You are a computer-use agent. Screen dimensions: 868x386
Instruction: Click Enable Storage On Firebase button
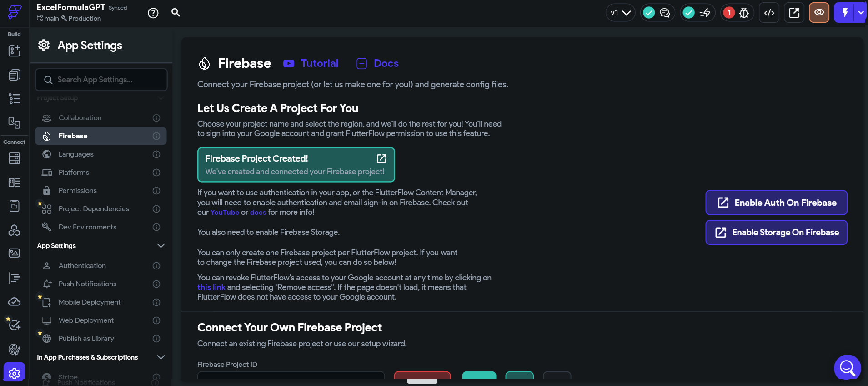(x=776, y=233)
